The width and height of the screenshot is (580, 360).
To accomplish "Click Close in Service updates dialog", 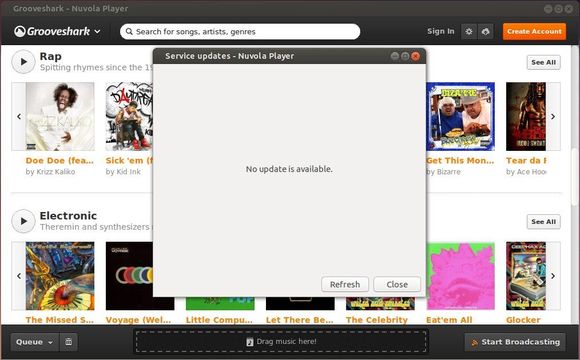I will tap(397, 284).
